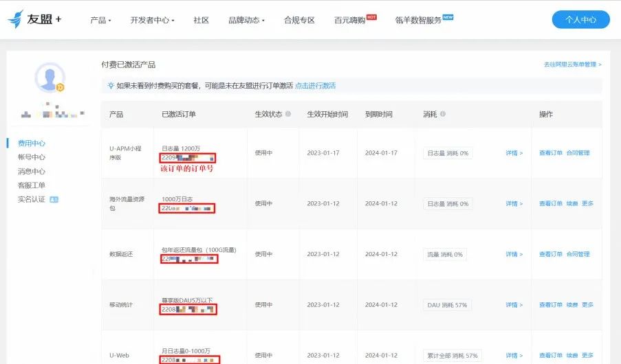Click the Umeng+ logo icon
This screenshot has height=364, width=621.
click(x=16, y=19)
